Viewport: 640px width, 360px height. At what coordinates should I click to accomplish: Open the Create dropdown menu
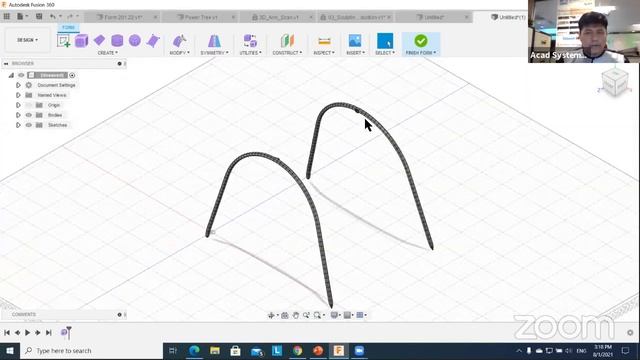pos(107,53)
